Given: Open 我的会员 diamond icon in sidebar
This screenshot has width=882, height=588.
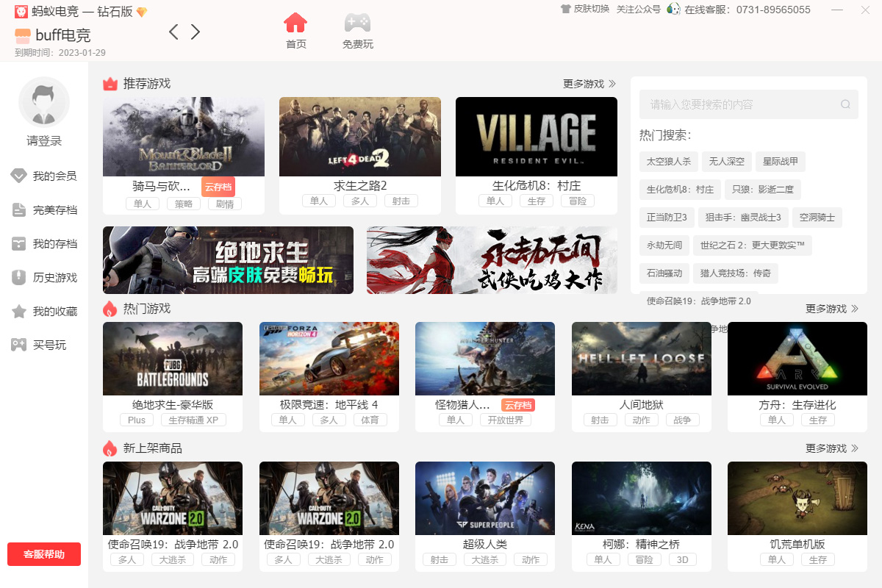Looking at the screenshot, I should click(x=19, y=176).
